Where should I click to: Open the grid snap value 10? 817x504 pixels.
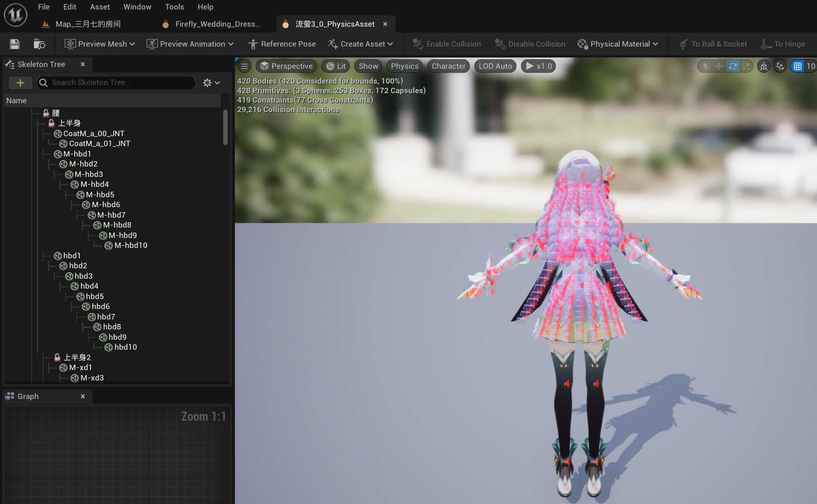tap(811, 67)
